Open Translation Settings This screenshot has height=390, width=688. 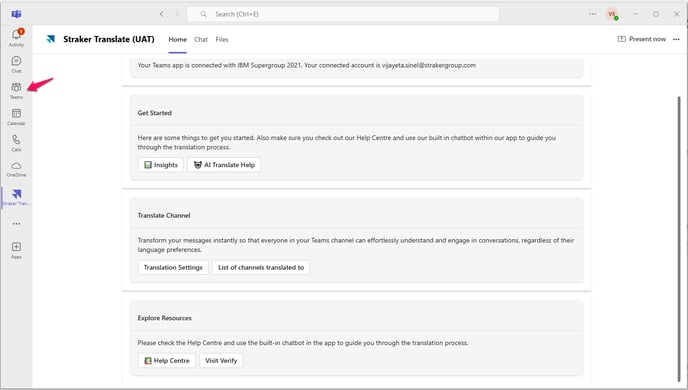coord(173,268)
